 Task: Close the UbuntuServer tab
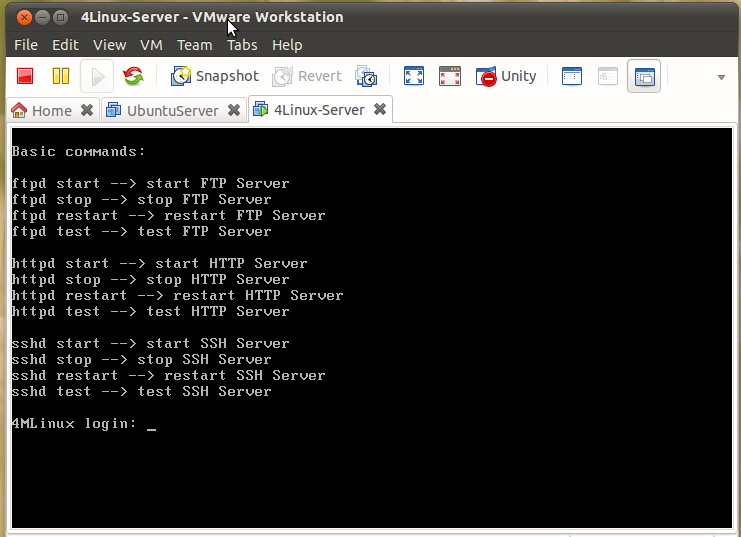[233, 110]
